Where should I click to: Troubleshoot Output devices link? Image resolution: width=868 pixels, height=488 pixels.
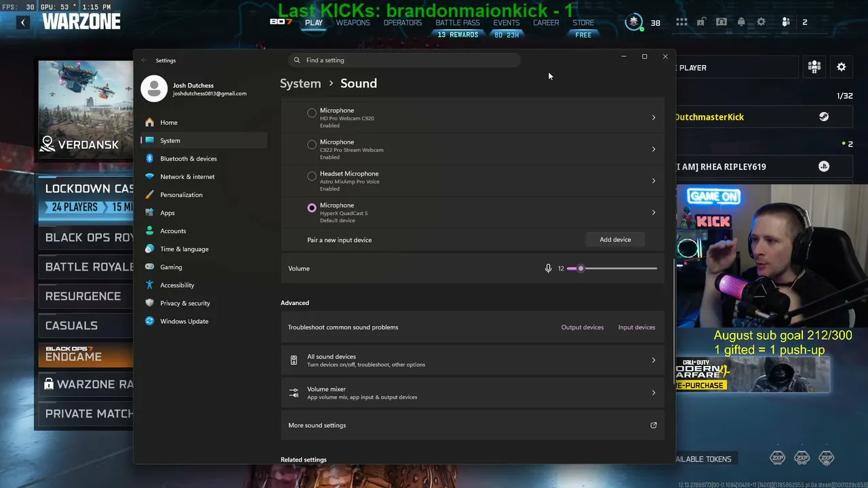coord(583,327)
